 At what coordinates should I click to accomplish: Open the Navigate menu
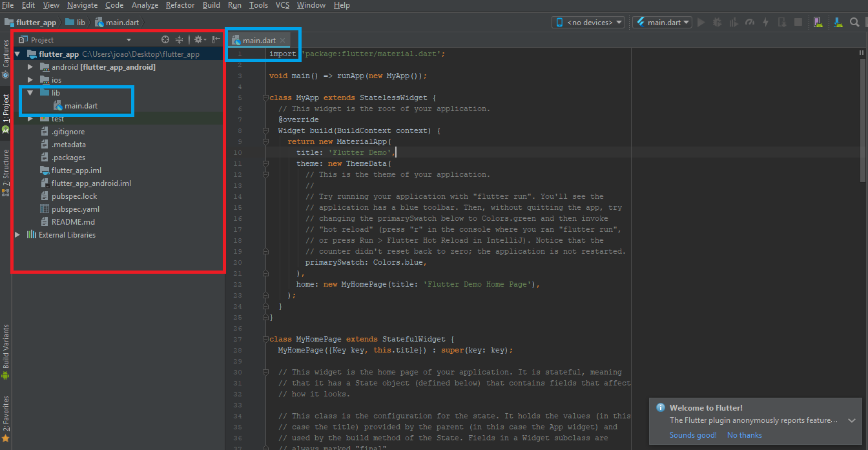pos(82,5)
